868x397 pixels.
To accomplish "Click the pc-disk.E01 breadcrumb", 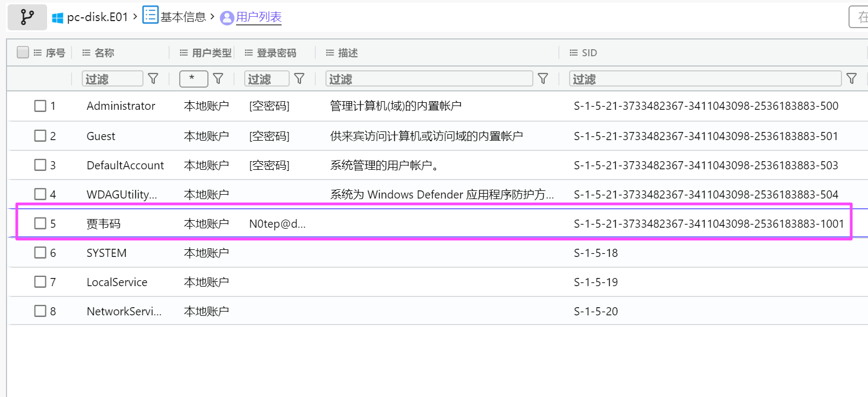I will coord(97,17).
